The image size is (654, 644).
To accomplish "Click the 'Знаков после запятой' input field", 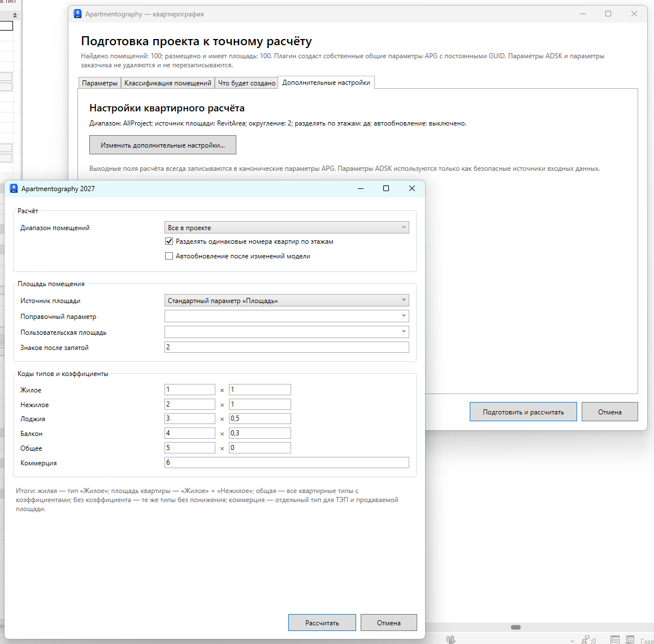I will point(287,347).
